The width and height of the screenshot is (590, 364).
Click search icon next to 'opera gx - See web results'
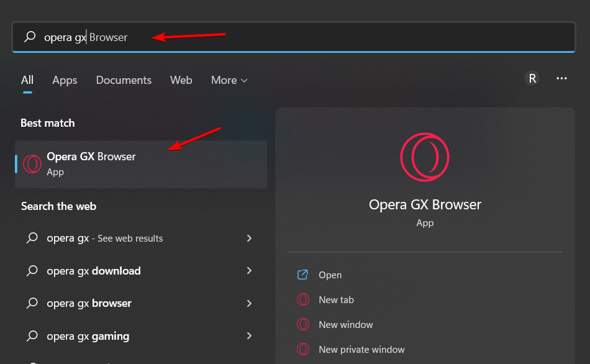click(x=32, y=238)
